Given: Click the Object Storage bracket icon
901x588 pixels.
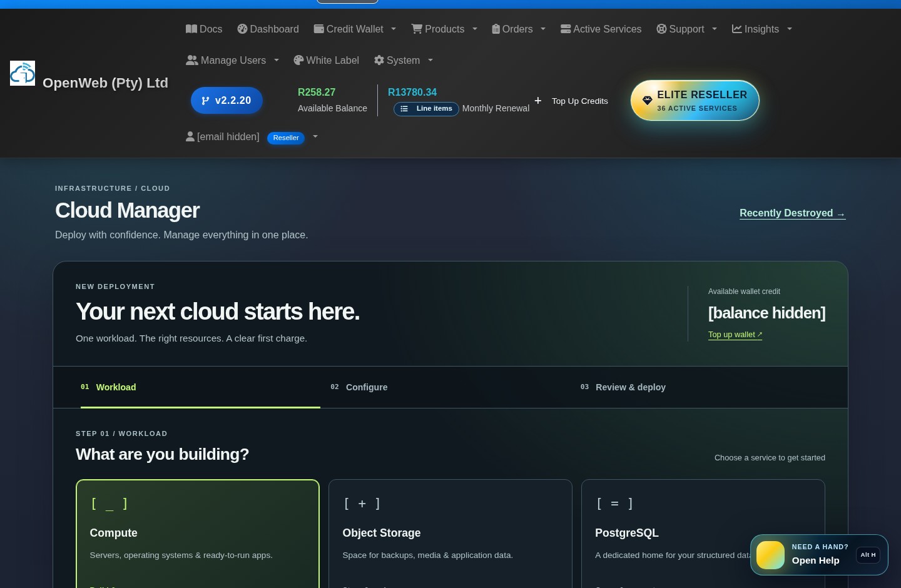Looking at the screenshot, I should [x=362, y=504].
